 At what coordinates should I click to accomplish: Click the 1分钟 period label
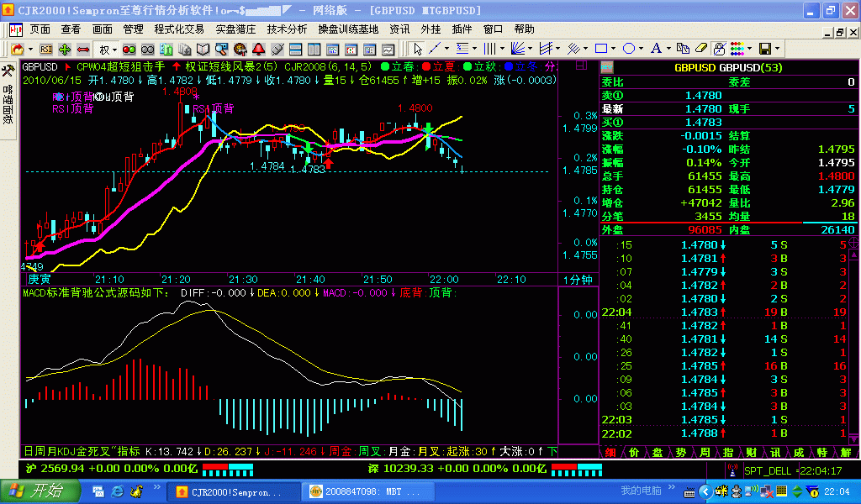pyautogui.click(x=578, y=280)
